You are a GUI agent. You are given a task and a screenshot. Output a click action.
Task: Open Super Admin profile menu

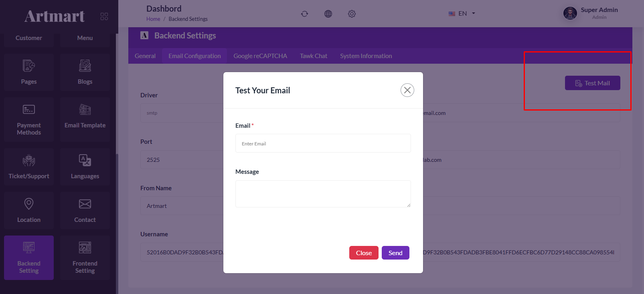(x=591, y=13)
